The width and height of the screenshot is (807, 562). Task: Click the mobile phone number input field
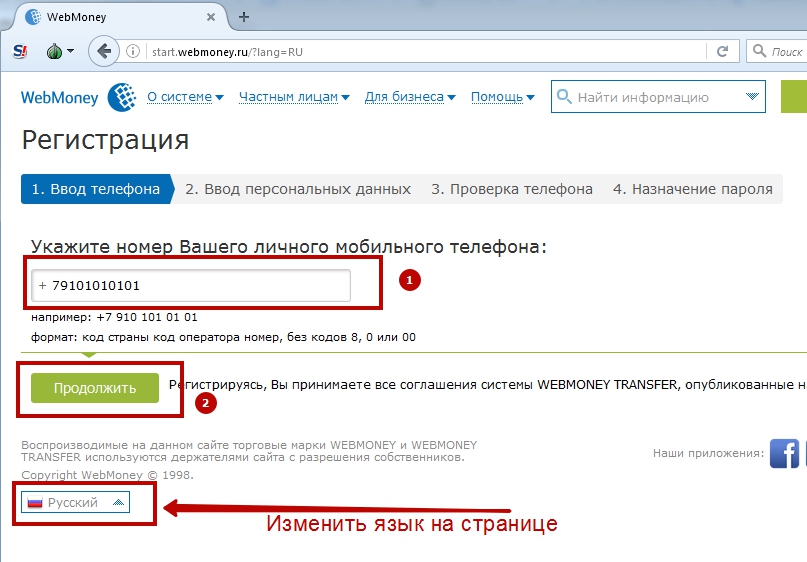[x=191, y=285]
